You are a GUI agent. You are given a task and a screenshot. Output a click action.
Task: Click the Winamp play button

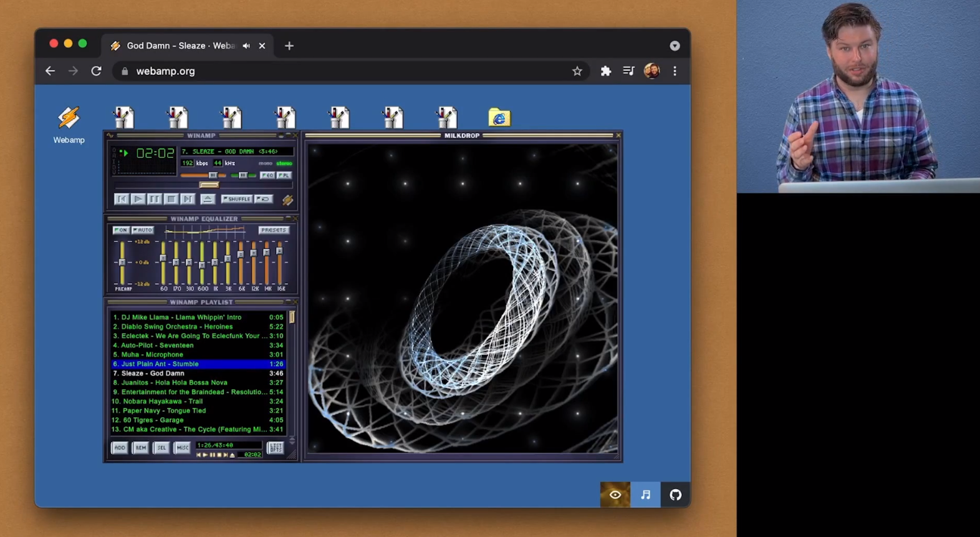pos(138,199)
